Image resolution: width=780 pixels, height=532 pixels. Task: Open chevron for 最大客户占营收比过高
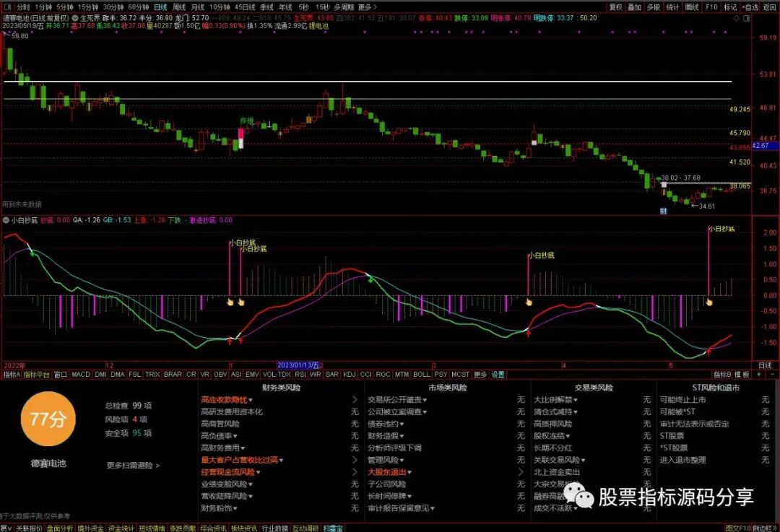click(355, 460)
